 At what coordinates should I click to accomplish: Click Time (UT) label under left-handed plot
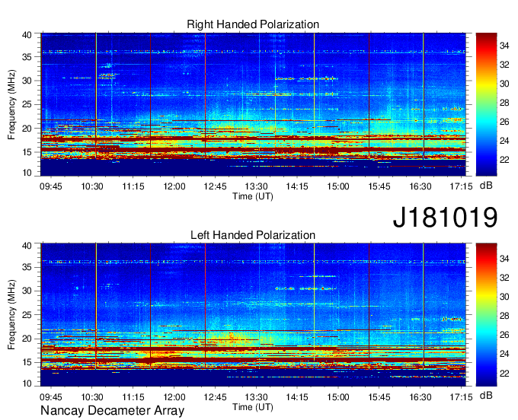[x=253, y=407]
